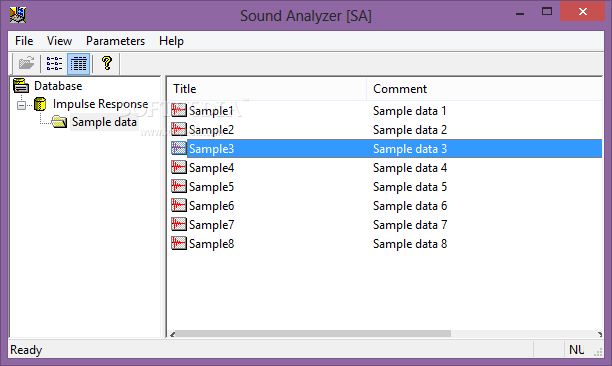Select the Database root icon in tree
Image resolution: width=612 pixels, height=366 pixels.
coord(21,86)
